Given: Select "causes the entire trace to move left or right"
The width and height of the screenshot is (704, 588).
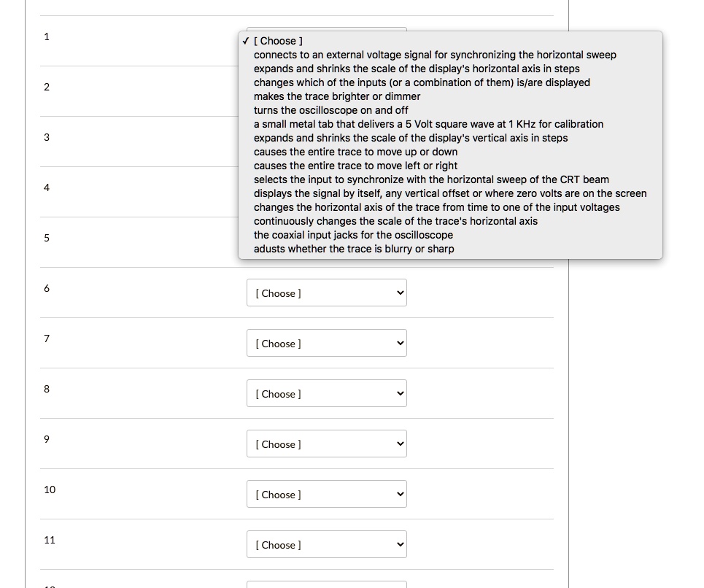Looking at the screenshot, I should 355,166.
